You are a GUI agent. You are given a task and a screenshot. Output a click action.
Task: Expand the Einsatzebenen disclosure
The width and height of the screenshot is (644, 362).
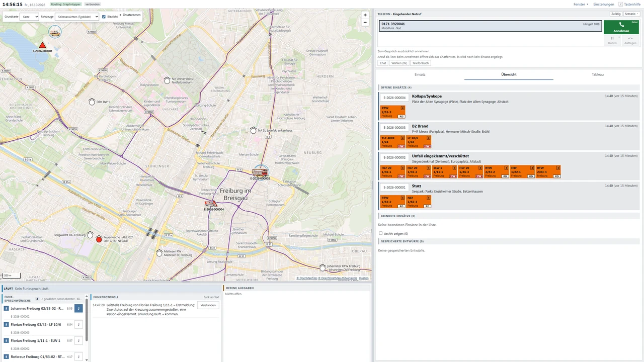point(130,15)
